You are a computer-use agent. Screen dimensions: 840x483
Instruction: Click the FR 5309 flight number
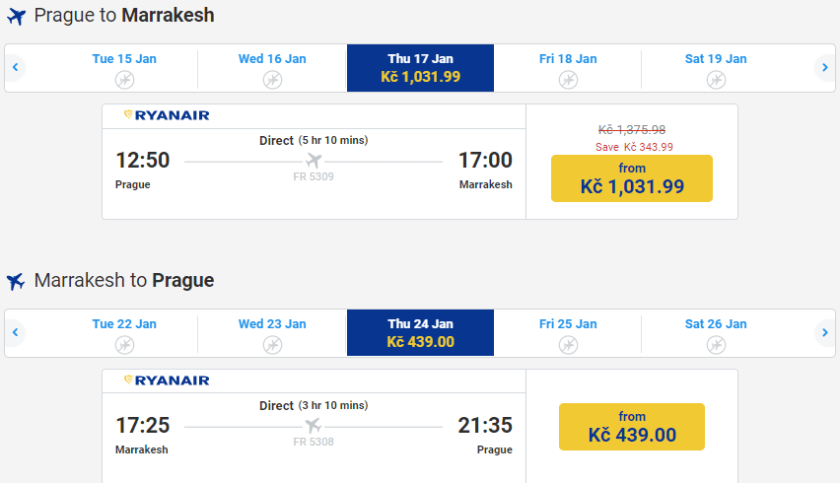click(x=313, y=177)
